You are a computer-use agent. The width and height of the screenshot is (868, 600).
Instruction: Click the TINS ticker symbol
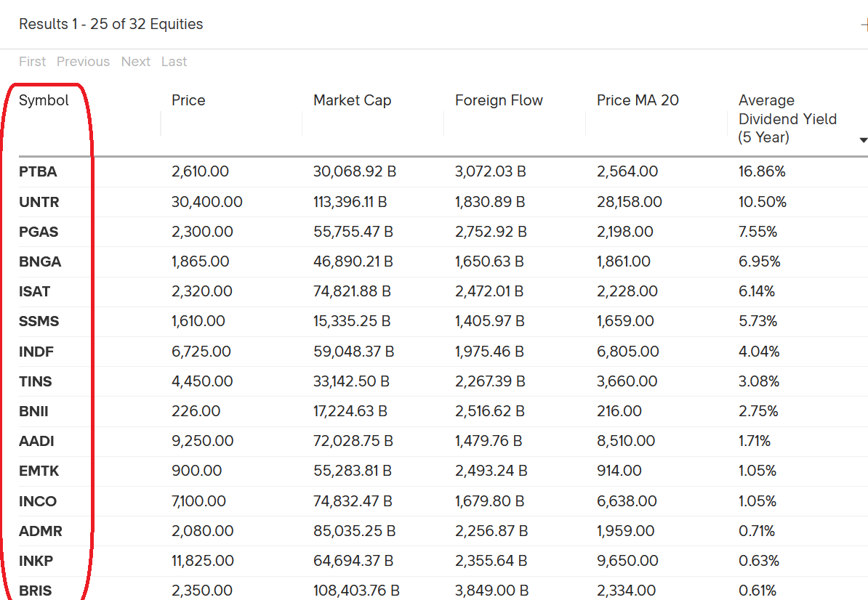click(x=36, y=381)
